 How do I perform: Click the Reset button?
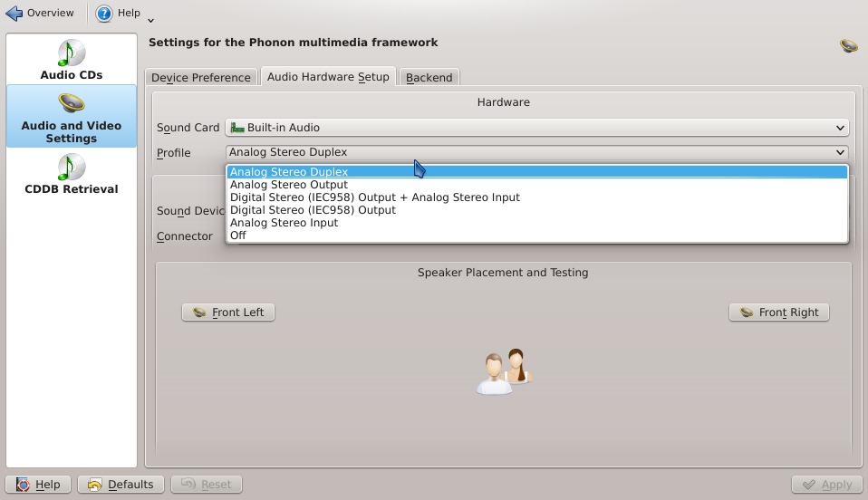[207, 485]
